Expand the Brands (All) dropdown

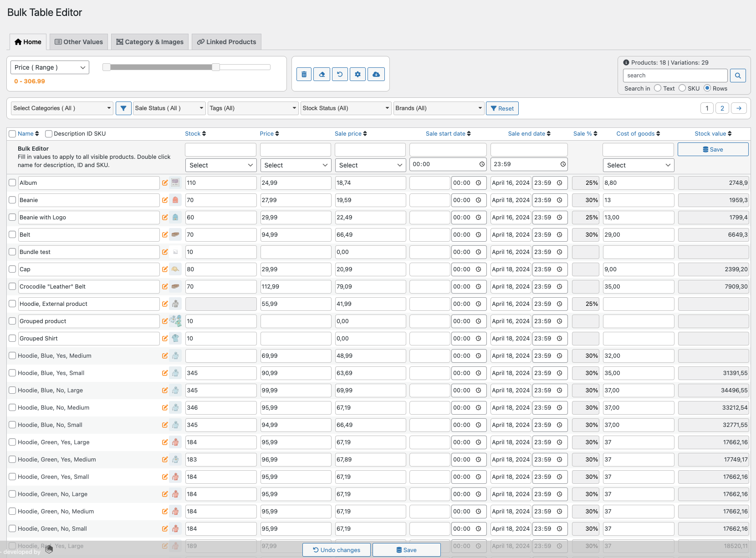438,108
